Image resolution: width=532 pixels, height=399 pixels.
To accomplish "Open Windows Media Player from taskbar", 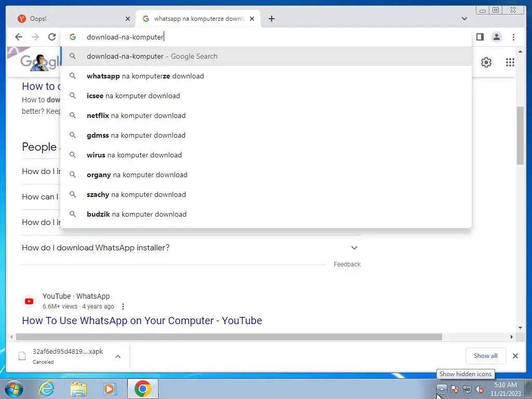I will coord(110,389).
